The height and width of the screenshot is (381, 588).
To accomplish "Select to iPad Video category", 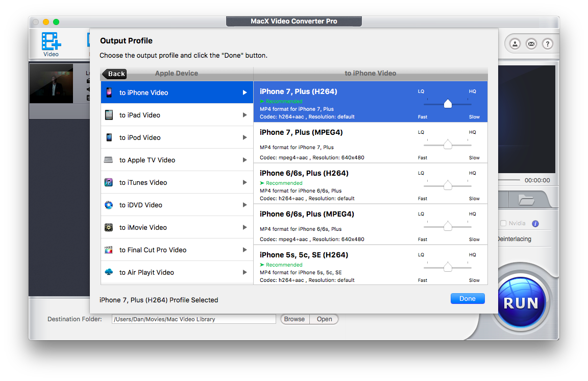I will click(x=177, y=115).
